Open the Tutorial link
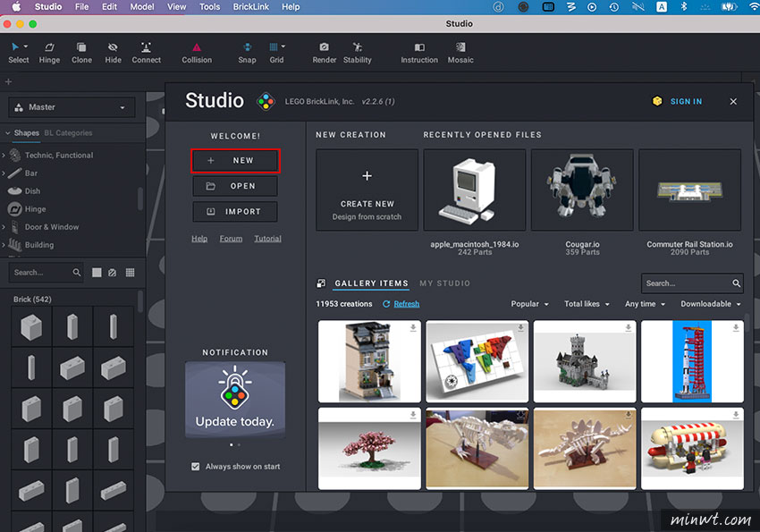 tap(267, 239)
